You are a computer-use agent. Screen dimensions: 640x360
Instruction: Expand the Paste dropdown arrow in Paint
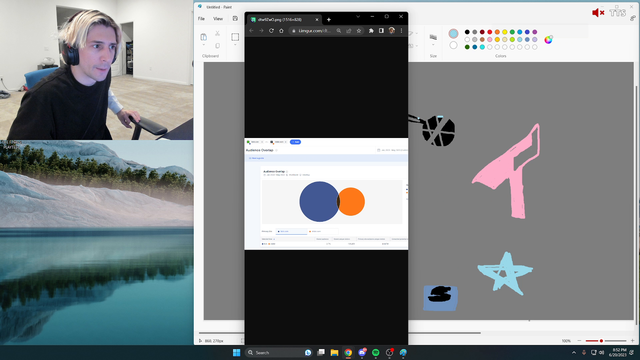(x=203, y=45)
